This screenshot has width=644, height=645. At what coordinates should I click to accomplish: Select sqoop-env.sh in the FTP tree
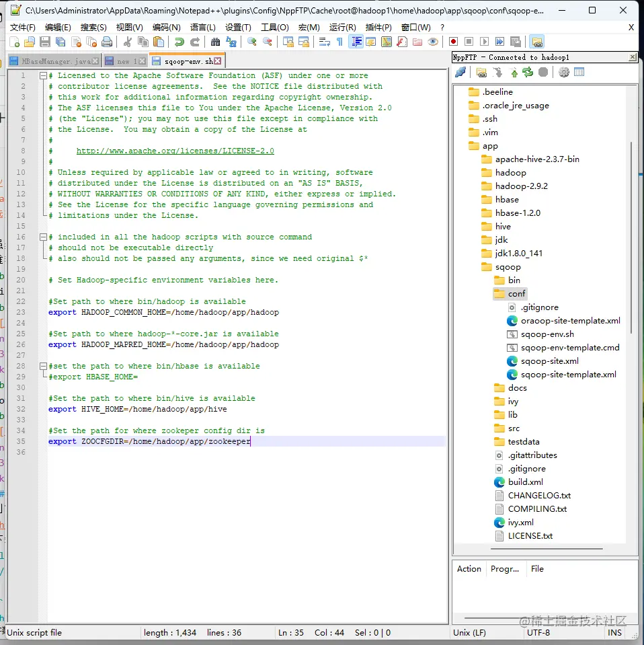point(547,334)
